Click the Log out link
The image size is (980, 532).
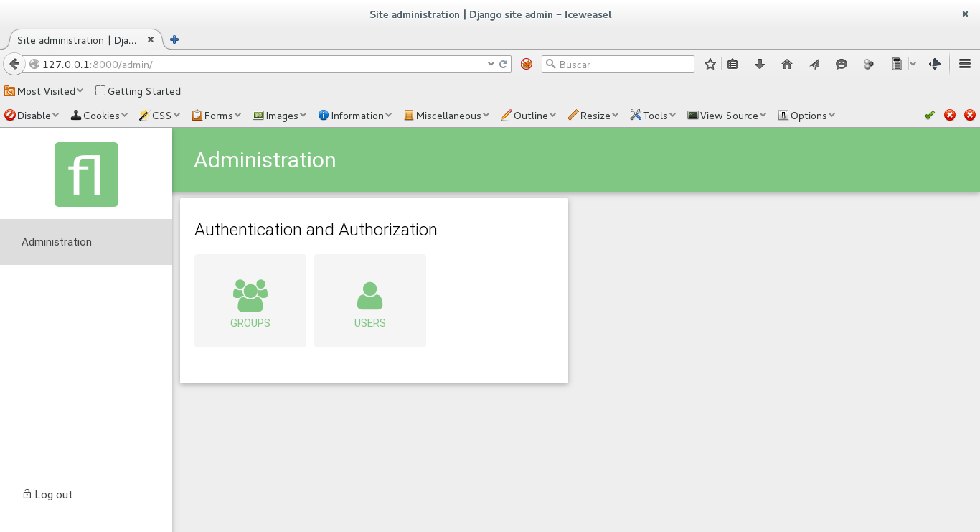pos(48,494)
